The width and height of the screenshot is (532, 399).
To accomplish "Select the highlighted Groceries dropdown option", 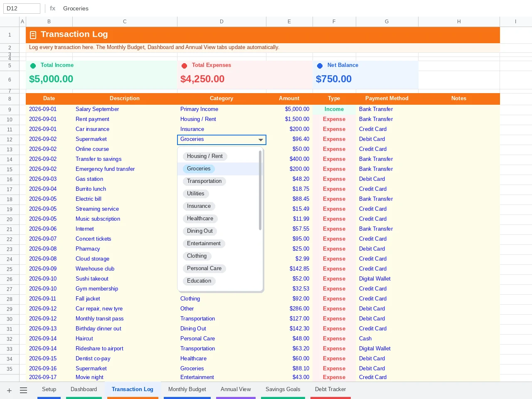I will tap(199, 169).
